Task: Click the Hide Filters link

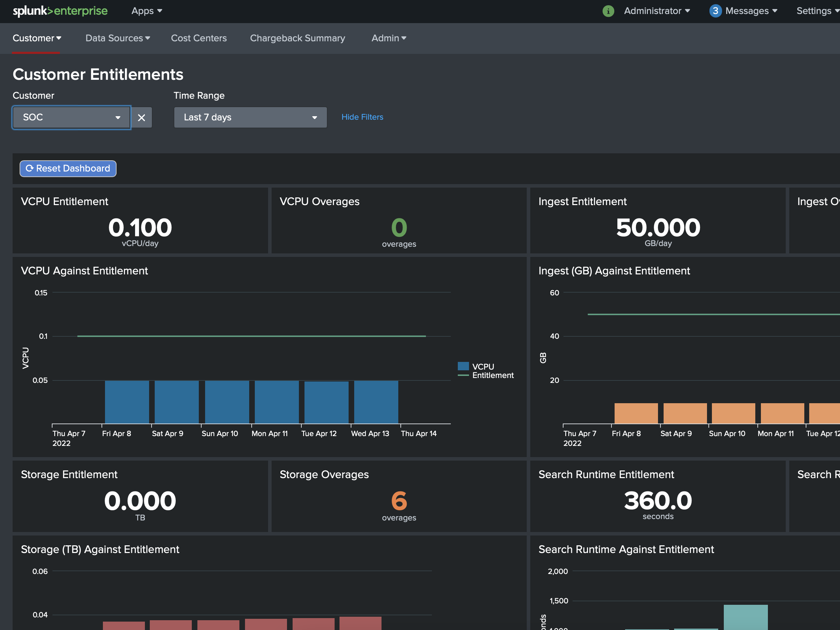Action: 362,117
